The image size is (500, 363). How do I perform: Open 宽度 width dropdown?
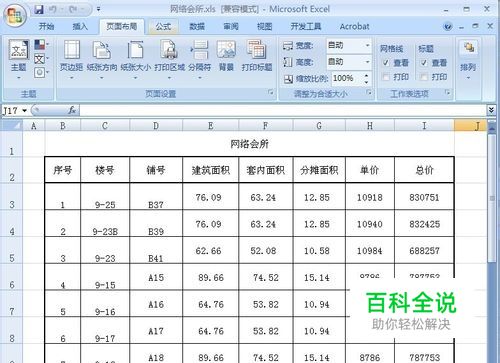[367, 45]
